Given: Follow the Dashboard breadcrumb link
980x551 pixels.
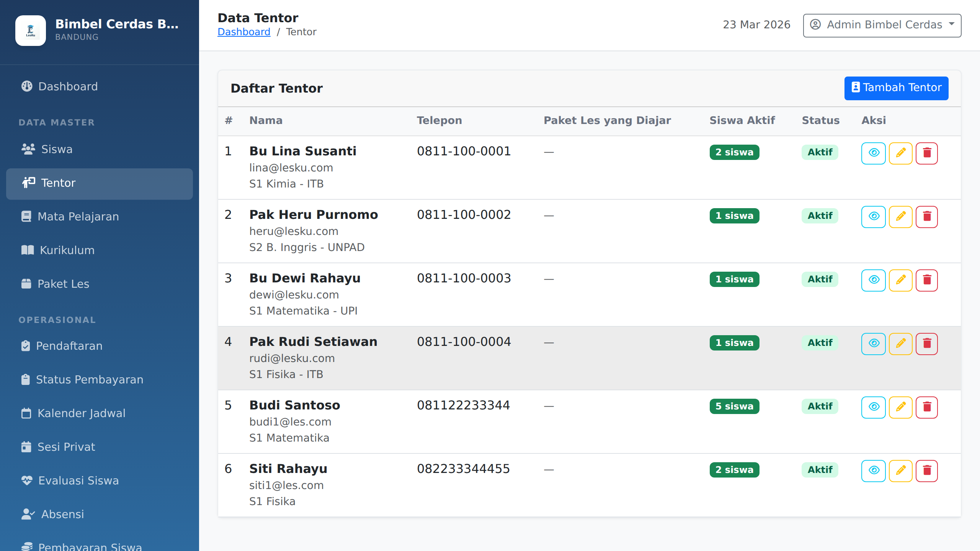Looking at the screenshot, I should (244, 32).
